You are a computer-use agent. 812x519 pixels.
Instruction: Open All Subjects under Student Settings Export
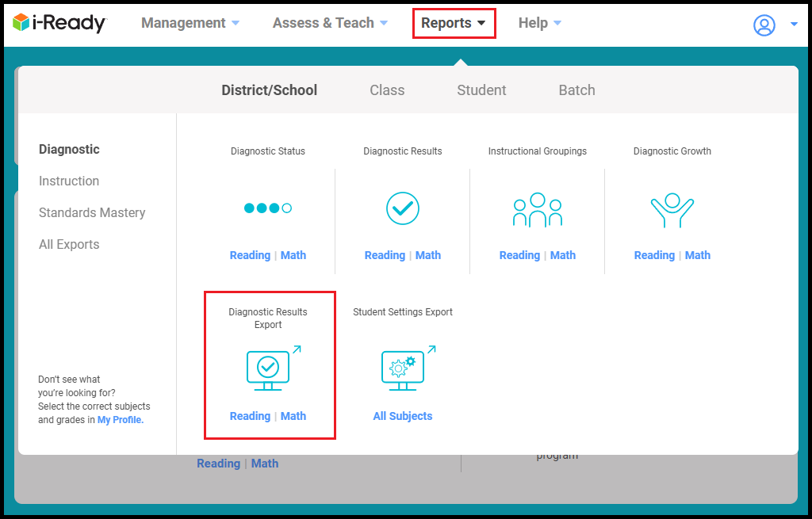tap(403, 416)
